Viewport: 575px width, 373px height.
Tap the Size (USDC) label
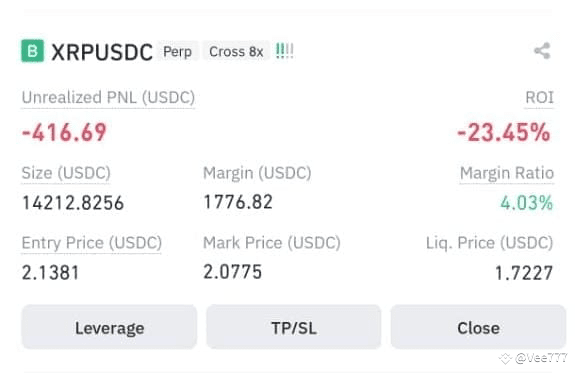pyautogui.click(x=66, y=173)
